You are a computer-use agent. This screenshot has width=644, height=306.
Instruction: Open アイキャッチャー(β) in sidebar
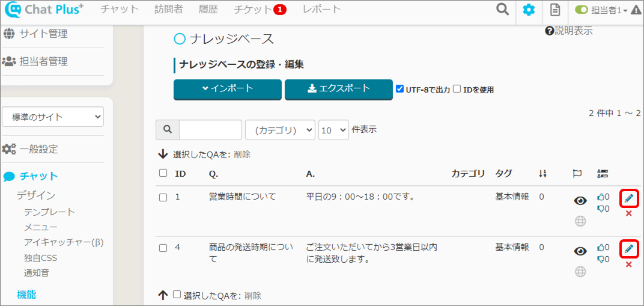click(64, 242)
